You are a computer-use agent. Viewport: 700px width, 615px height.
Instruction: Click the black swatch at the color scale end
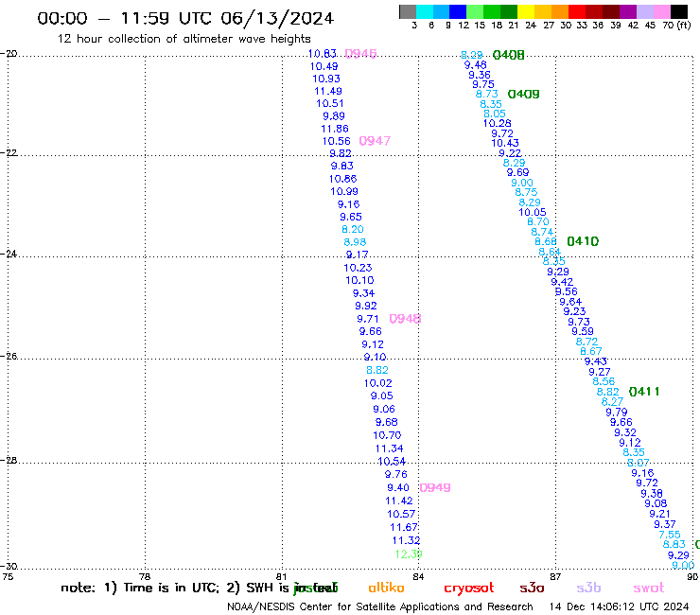pos(679,11)
